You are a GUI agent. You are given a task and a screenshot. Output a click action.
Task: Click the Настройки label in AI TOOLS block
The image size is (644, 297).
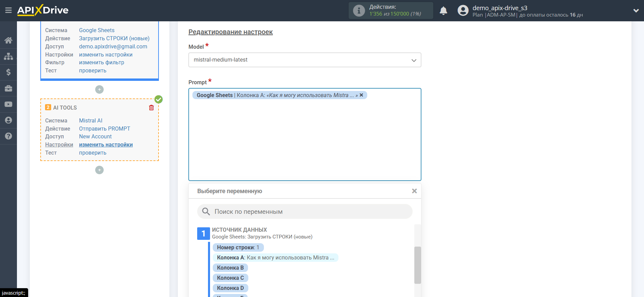(x=59, y=144)
